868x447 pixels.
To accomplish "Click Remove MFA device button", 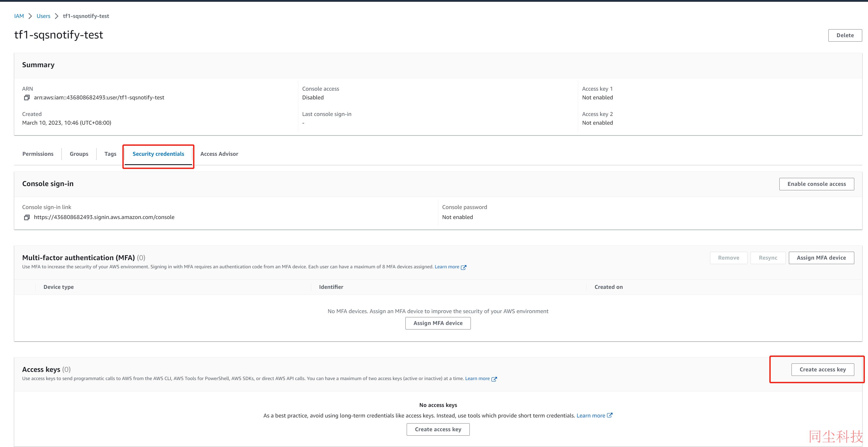I will click(x=728, y=258).
